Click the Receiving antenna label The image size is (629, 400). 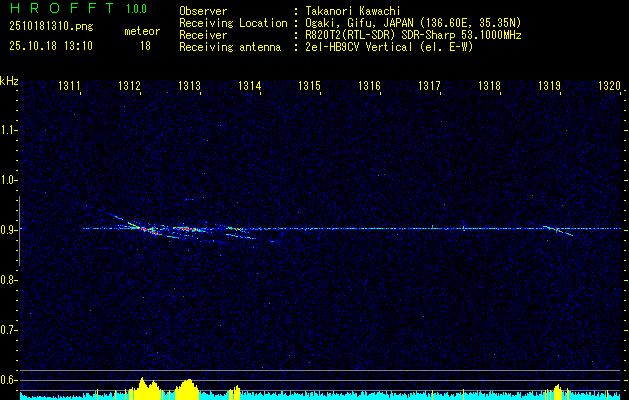[230, 47]
